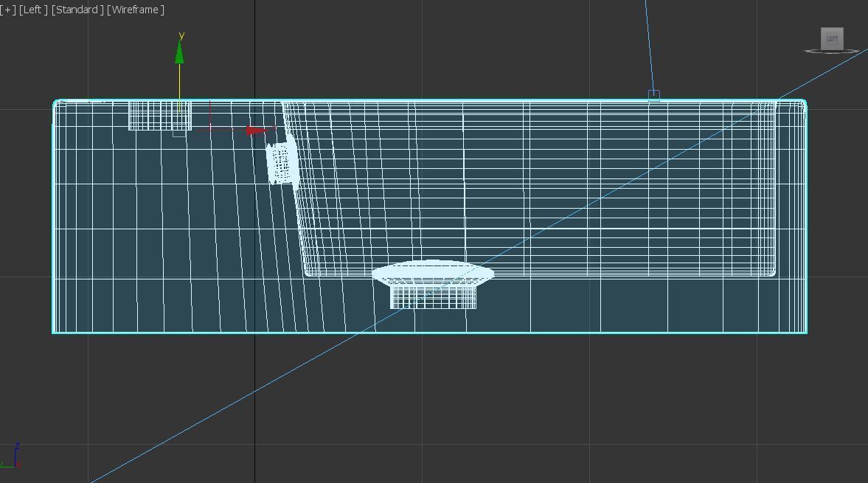This screenshot has height=483, width=868.
Task: Open the [Wireframe] display mode menu
Action: click(135, 10)
